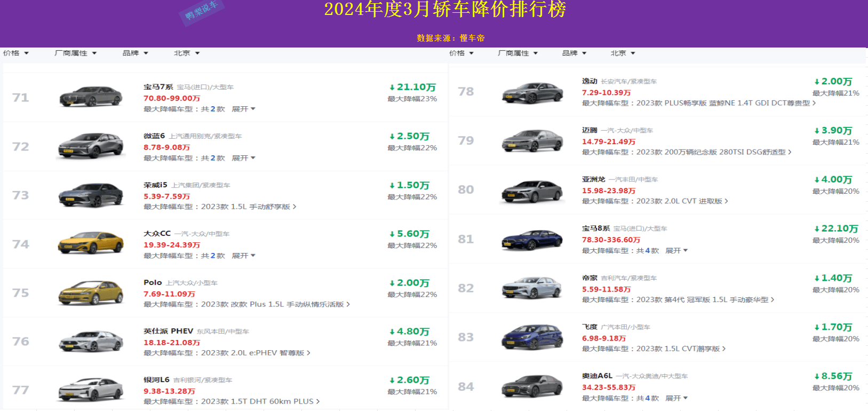
Task: Open the left 品牌 filter dropdown
Action: (x=135, y=53)
